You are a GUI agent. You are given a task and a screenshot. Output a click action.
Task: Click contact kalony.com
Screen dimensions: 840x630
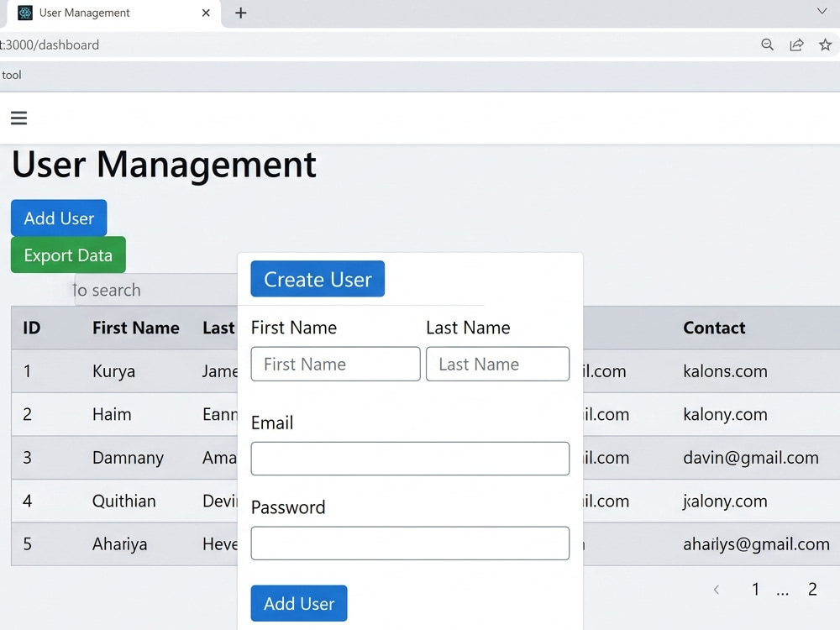(725, 415)
